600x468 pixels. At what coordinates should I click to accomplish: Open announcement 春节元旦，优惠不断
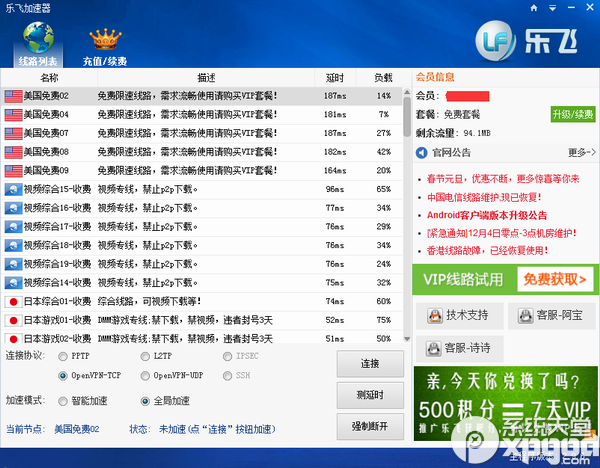pyautogui.click(x=503, y=179)
